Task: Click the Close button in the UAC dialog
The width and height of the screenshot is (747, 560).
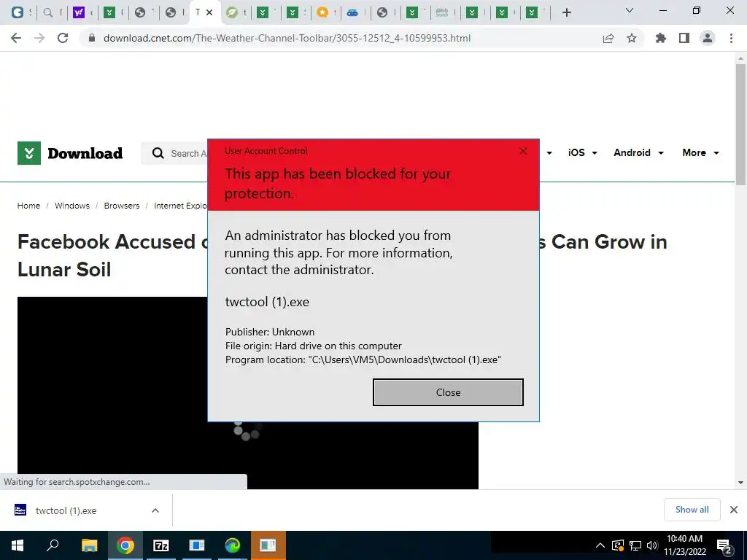Action: tap(448, 392)
